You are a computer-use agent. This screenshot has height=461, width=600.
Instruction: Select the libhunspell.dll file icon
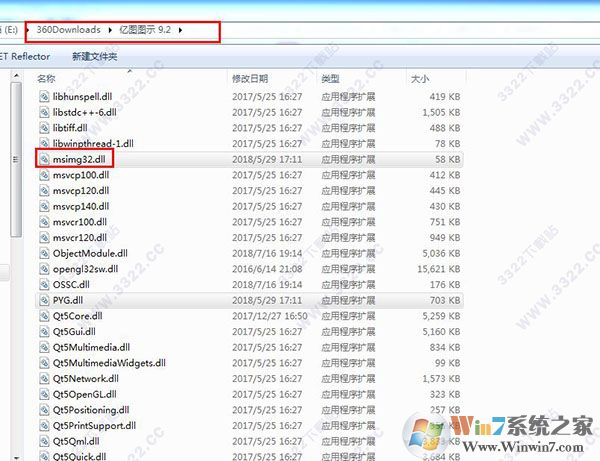44,96
